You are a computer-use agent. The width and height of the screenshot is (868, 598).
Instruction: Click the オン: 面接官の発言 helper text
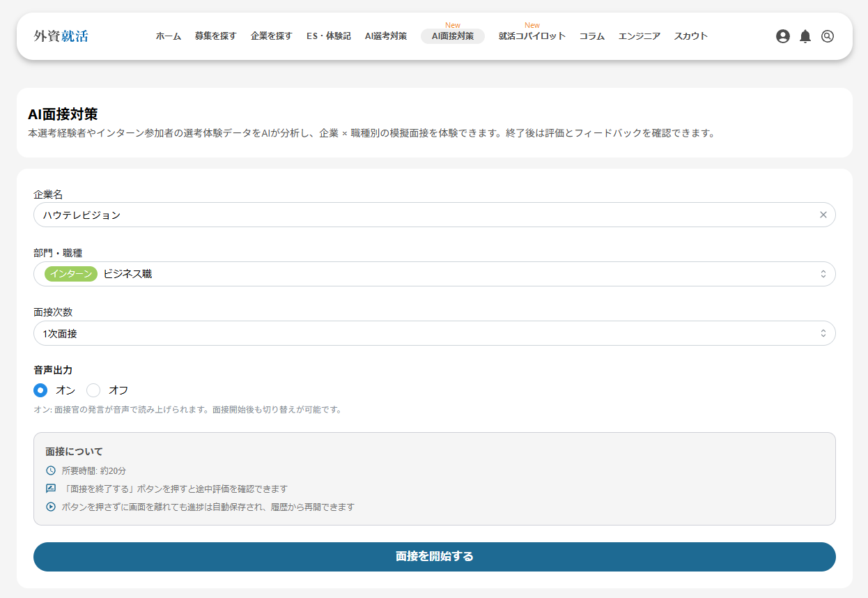point(188,409)
